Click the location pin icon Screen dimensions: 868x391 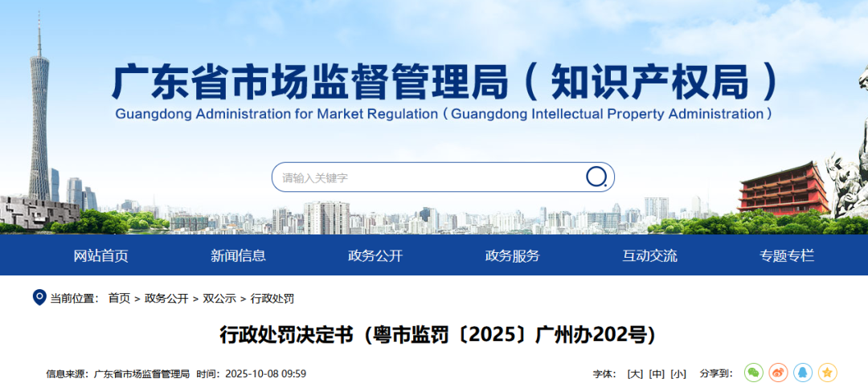[x=39, y=298]
